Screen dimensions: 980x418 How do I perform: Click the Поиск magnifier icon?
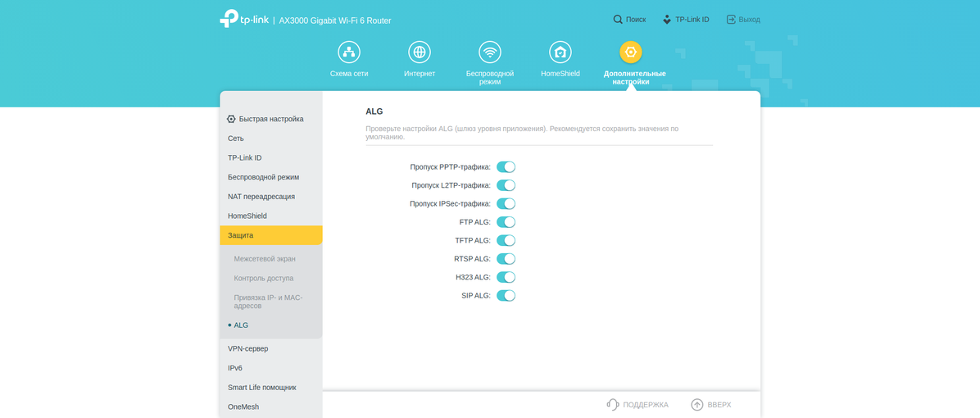coord(618,20)
